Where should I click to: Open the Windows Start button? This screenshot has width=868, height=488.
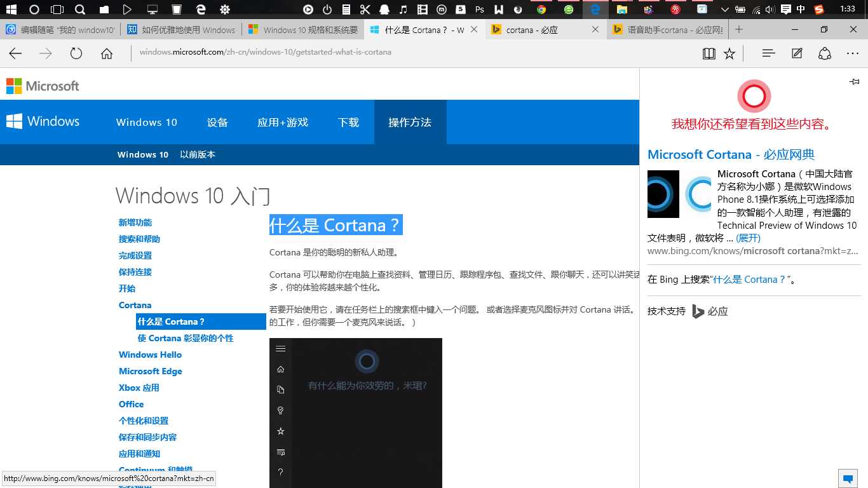pos(11,10)
